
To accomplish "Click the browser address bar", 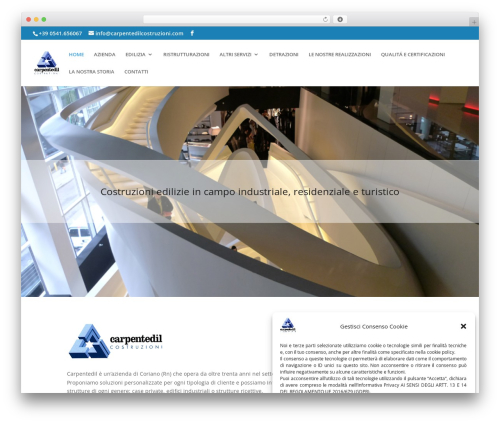I will point(237,19).
